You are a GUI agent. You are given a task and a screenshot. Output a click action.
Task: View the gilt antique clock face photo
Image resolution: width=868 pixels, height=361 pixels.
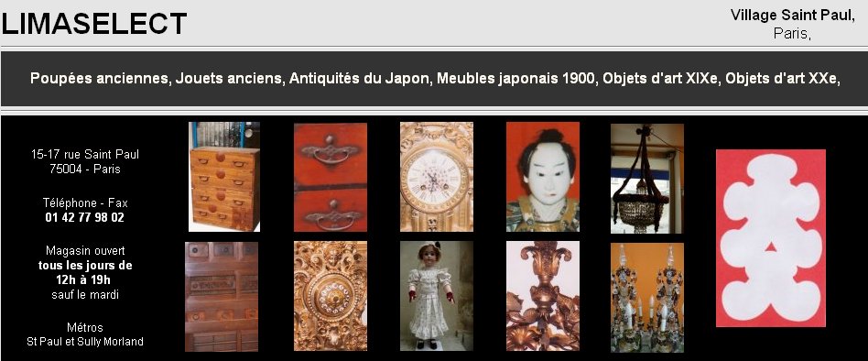coord(437,177)
